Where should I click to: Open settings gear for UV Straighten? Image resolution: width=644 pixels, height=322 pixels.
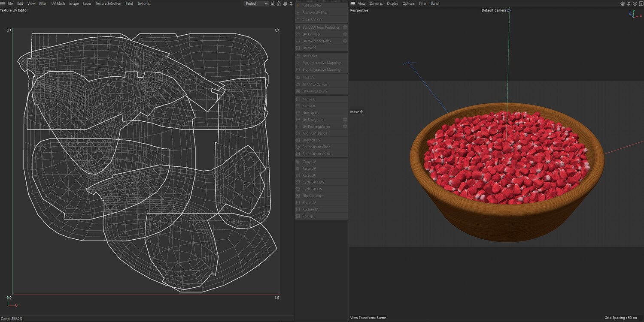[345, 120]
